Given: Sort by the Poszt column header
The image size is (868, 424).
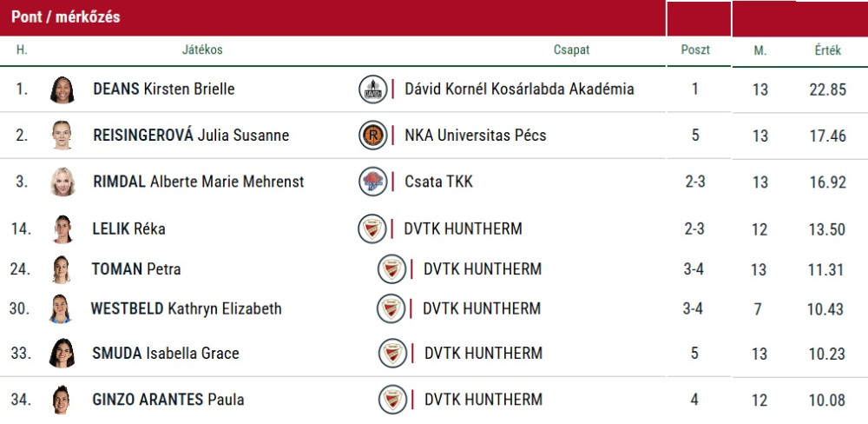Looking at the screenshot, I should [x=695, y=50].
